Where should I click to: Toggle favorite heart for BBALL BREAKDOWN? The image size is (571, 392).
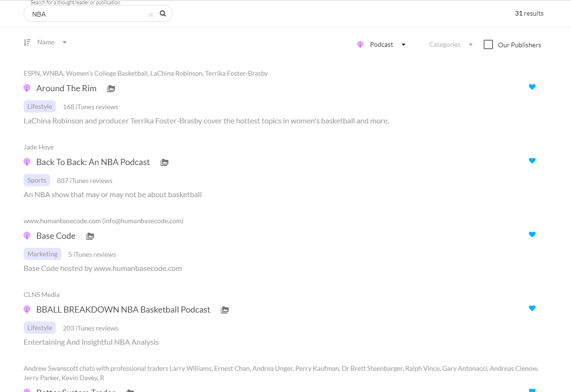[x=532, y=308]
